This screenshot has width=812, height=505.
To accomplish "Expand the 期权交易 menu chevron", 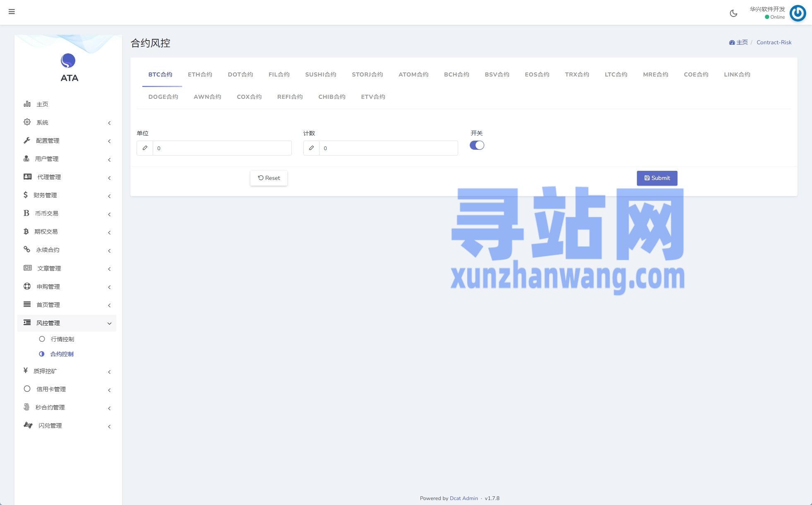I will pyautogui.click(x=109, y=232).
